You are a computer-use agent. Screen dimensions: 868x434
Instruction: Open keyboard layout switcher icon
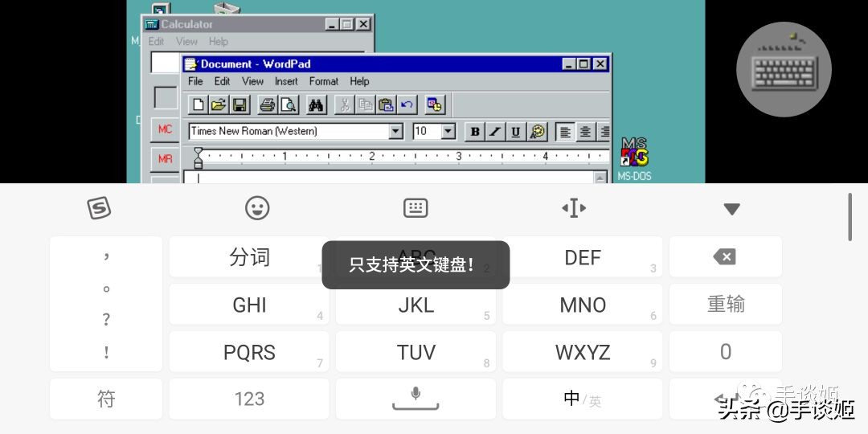[x=416, y=208]
